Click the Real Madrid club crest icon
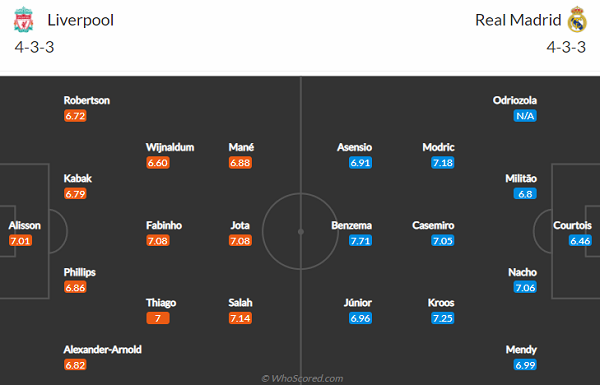 click(x=577, y=20)
